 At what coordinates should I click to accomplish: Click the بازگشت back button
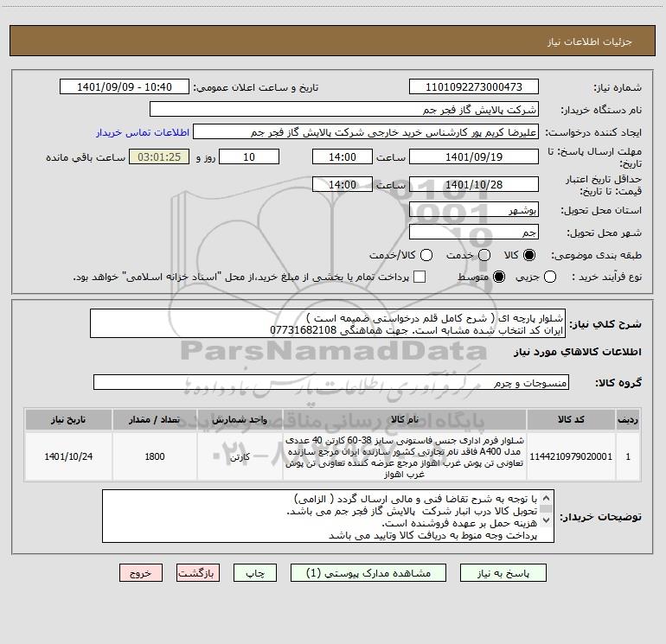point(198,573)
